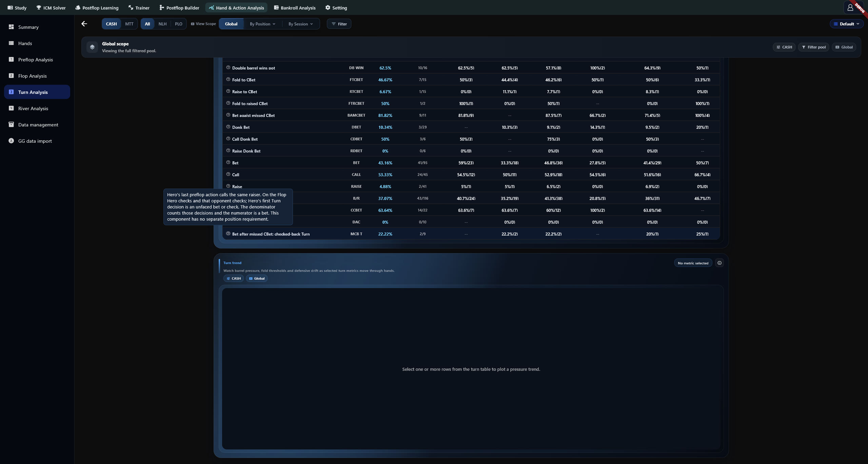Click help icon beside Call Donk Bet

(228, 139)
